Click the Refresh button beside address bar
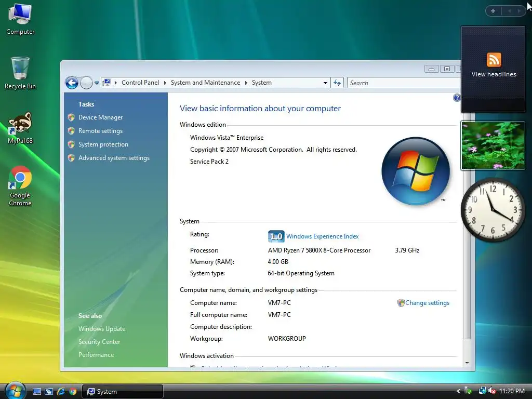 coord(337,83)
